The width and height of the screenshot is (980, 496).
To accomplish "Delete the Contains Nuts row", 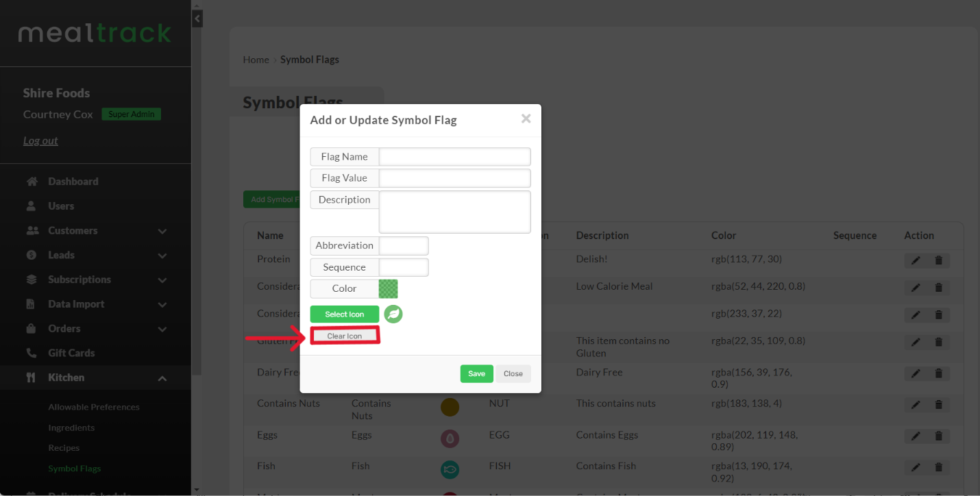I will tap(939, 405).
